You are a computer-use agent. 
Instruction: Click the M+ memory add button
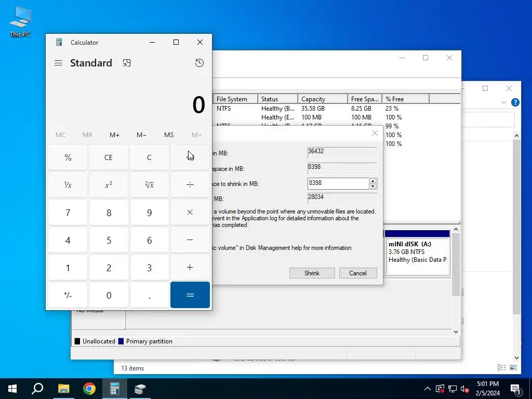pyautogui.click(x=115, y=135)
